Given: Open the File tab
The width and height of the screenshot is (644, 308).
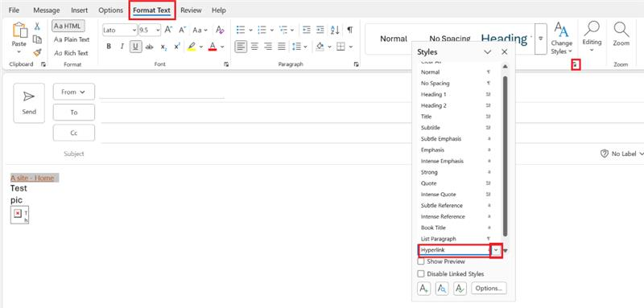Looking at the screenshot, I should 14,10.
